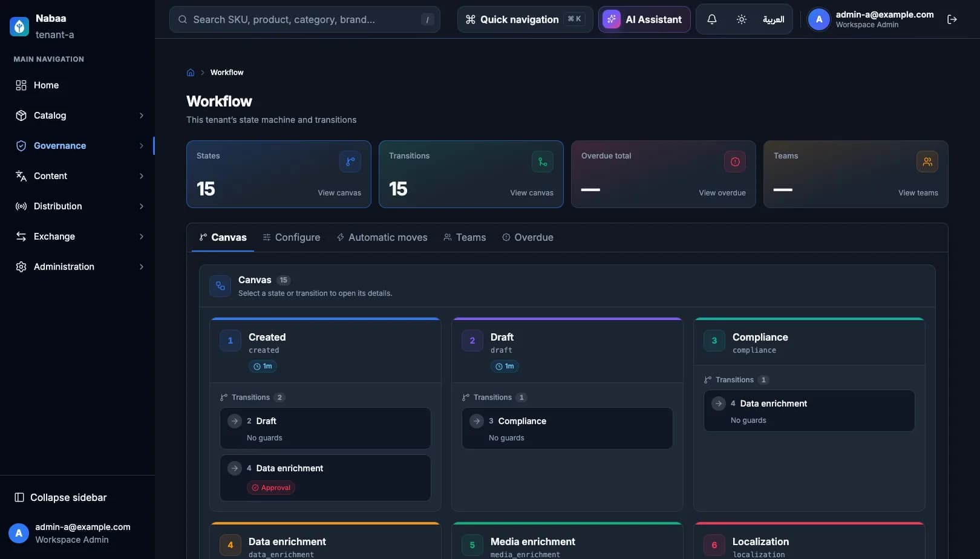Click the States card branch icon
Image resolution: width=980 pixels, height=559 pixels.
[x=350, y=162]
